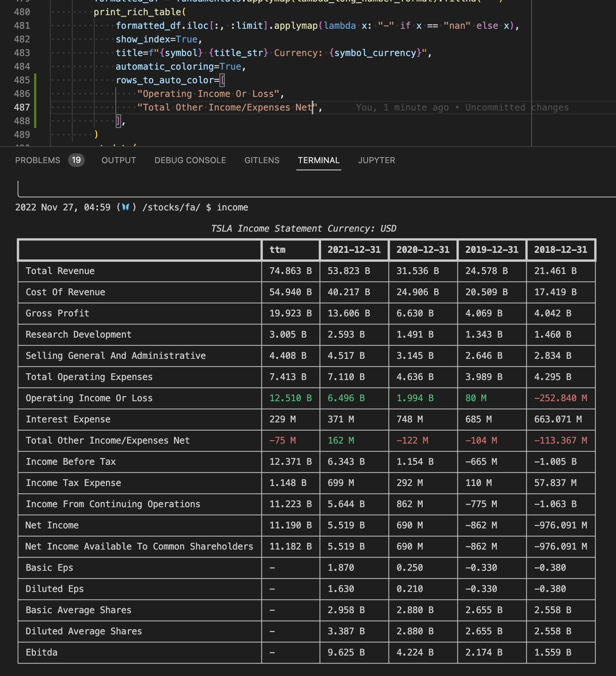Click the green '12.510 B' operating income value
The image size is (616, 676).
(291, 398)
